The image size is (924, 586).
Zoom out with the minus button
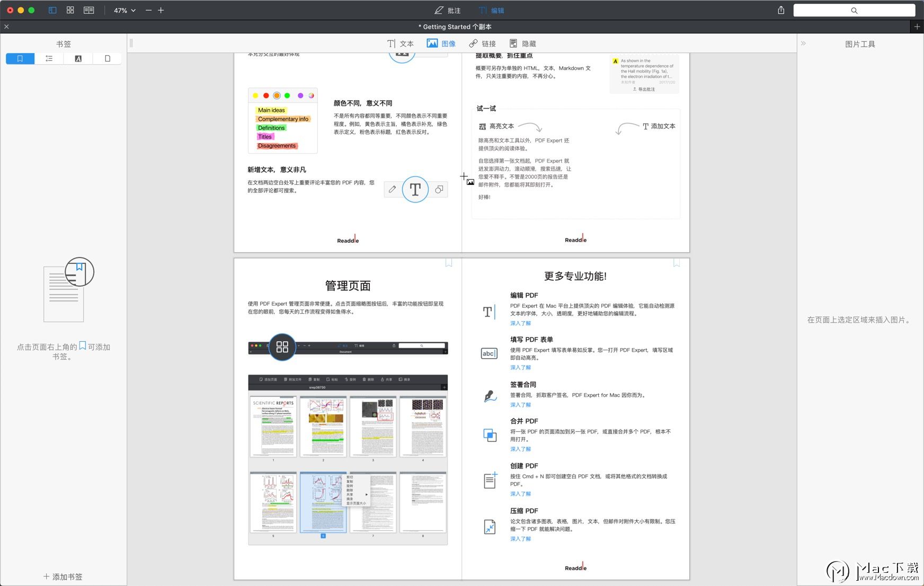(x=148, y=10)
